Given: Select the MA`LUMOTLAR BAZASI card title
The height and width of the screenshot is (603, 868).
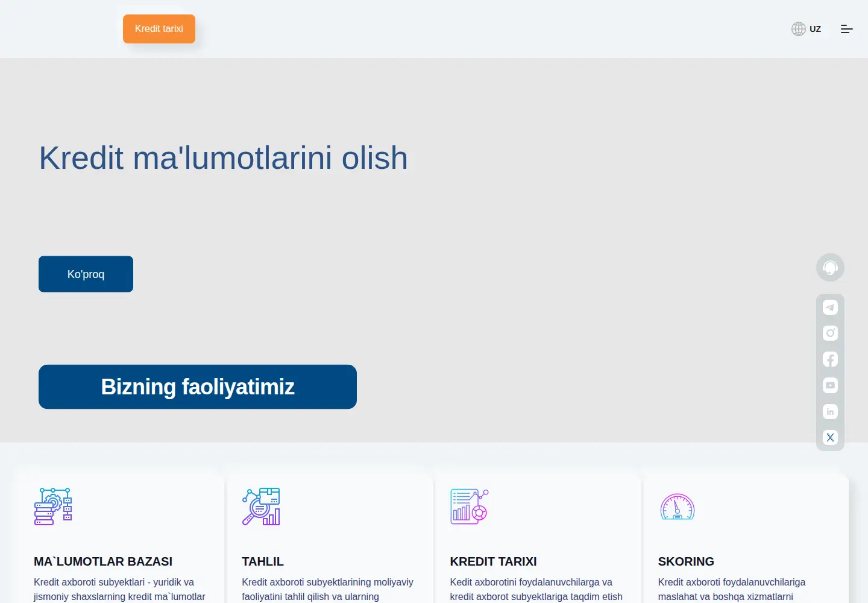Looking at the screenshot, I should pyautogui.click(x=103, y=561).
